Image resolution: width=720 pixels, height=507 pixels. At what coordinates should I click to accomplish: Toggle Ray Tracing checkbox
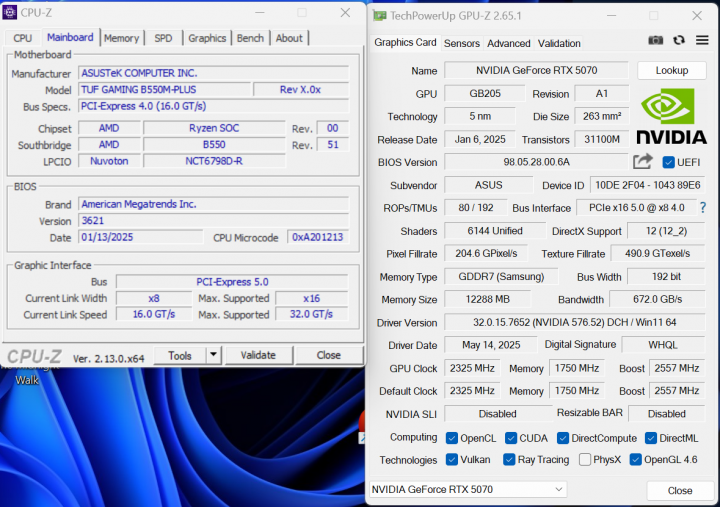(x=509, y=459)
